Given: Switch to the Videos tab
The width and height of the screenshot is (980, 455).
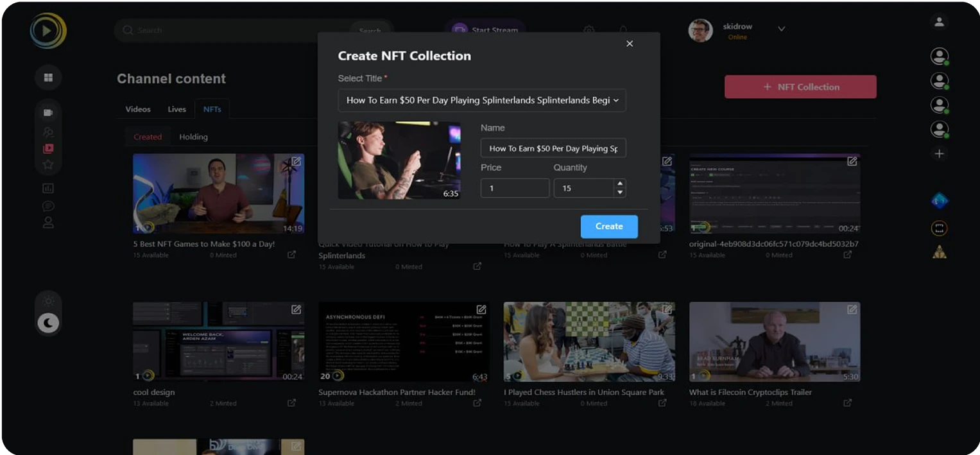Looking at the screenshot, I should pyautogui.click(x=138, y=109).
